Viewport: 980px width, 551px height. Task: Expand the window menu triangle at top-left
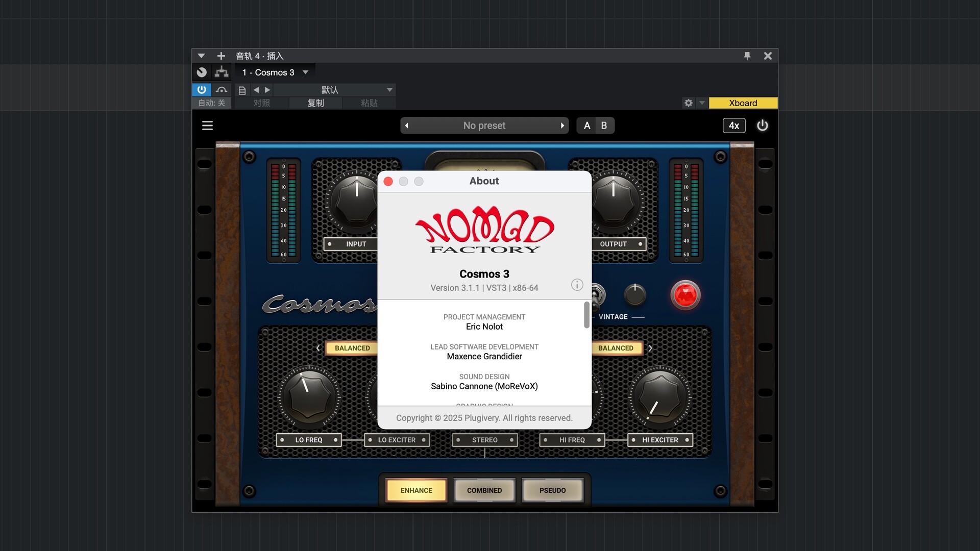201,56
